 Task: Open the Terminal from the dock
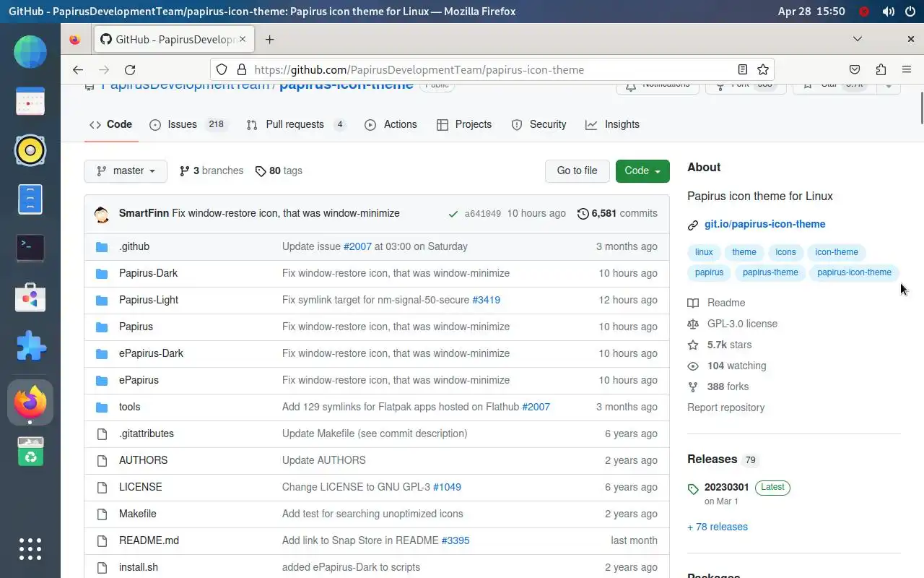coord(30,248)
